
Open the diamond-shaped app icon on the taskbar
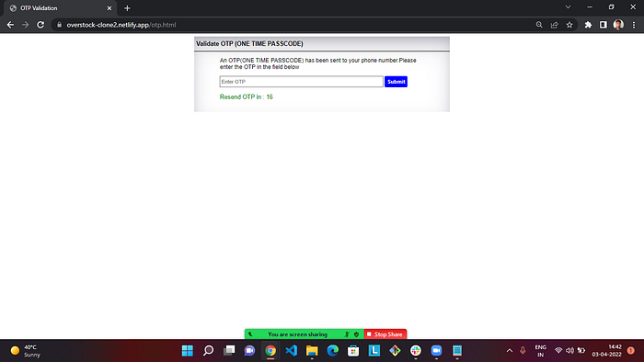point(395,351)
